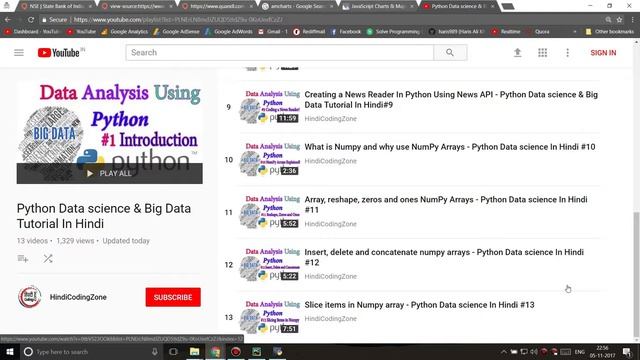Viewport: 640px width, 360px height.
Task: Click title 'Insert, delete and concatenate numpy arrays'
Action: 444,257
